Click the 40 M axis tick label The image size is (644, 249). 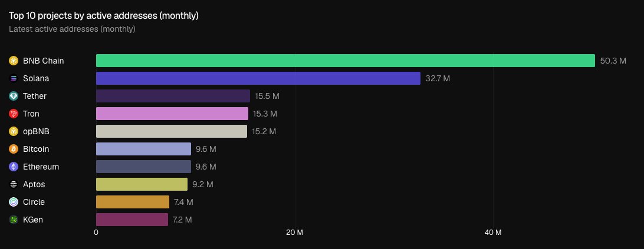click(x=493, y=233)
